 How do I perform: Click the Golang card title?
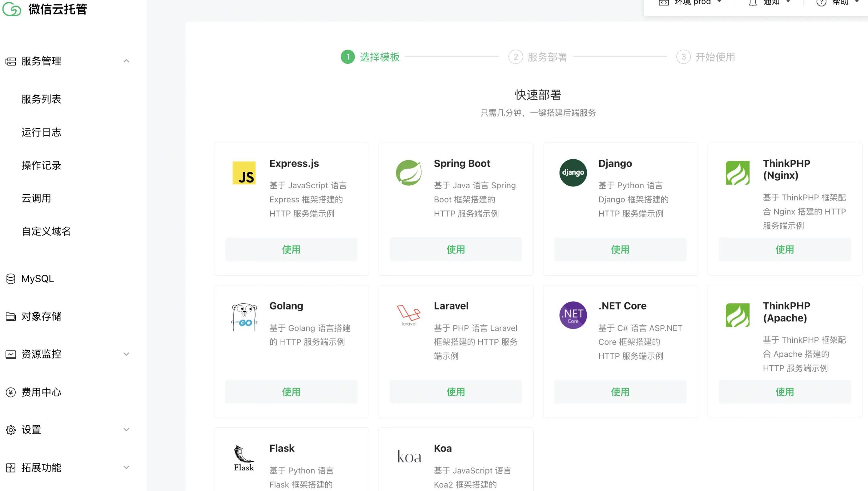click(286, 306)
